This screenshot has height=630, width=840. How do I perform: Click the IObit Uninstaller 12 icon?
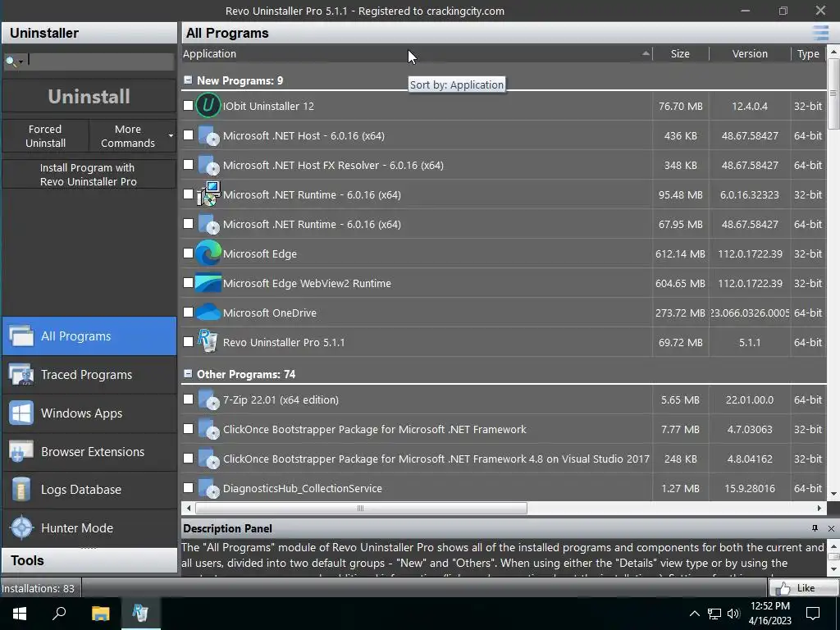pos(208,106)
